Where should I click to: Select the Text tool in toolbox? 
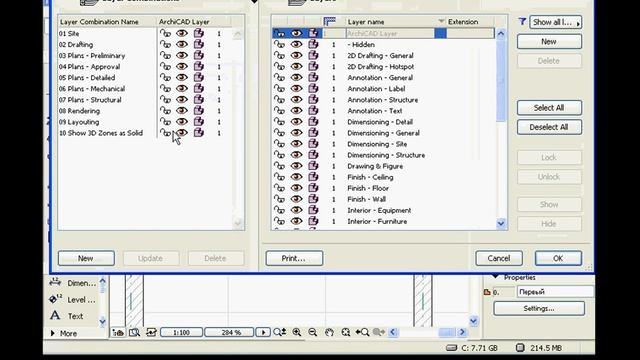pyautogui.click(x=67, y=316)
